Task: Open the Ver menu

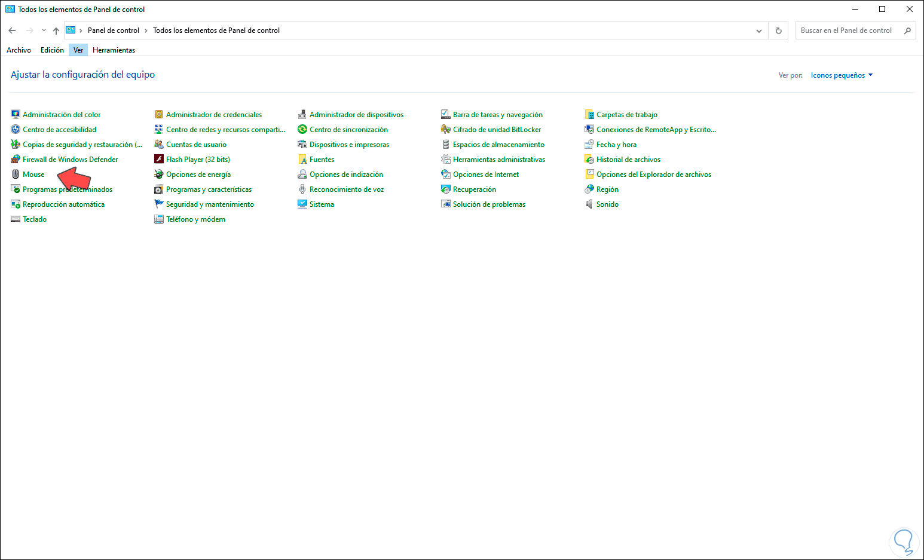Action: (x=78, y=50)
